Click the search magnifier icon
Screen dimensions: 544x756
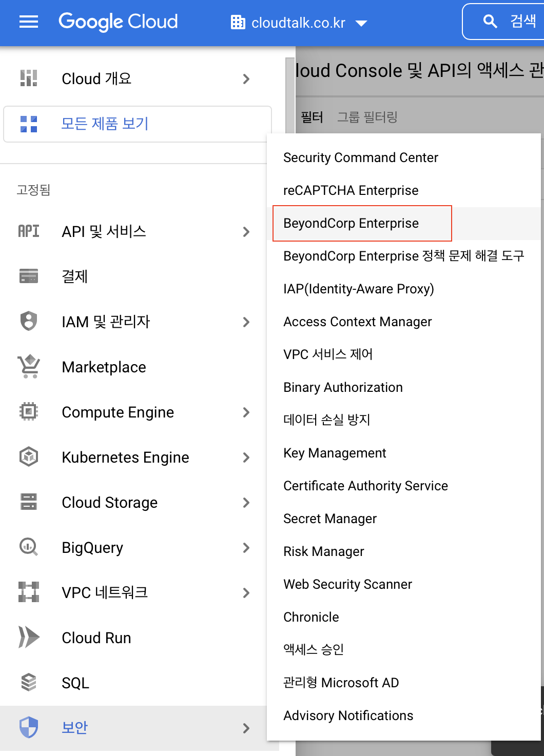pos(490,22)
